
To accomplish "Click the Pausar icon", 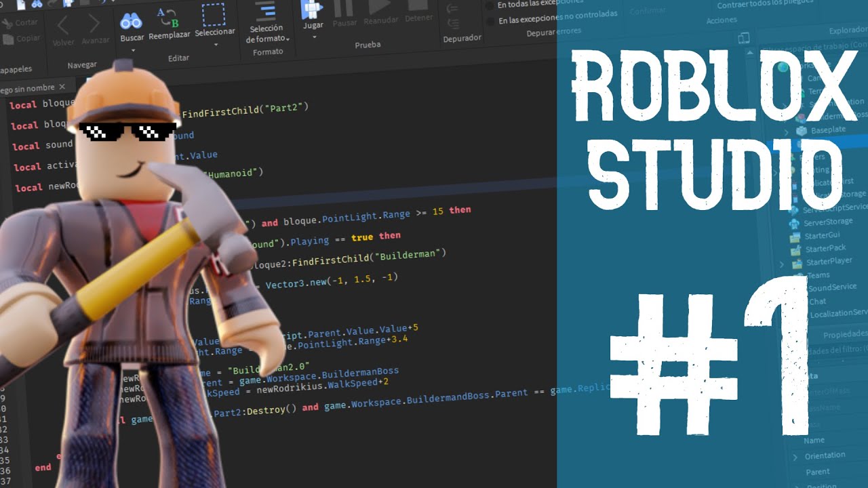I will click(x=344, y=7).
